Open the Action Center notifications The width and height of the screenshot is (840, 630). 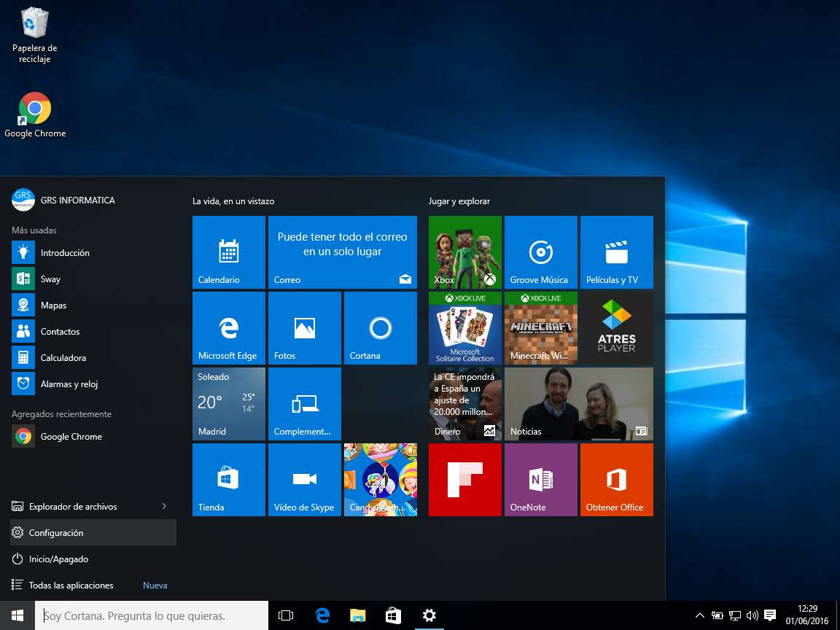[x=770, y=615]
